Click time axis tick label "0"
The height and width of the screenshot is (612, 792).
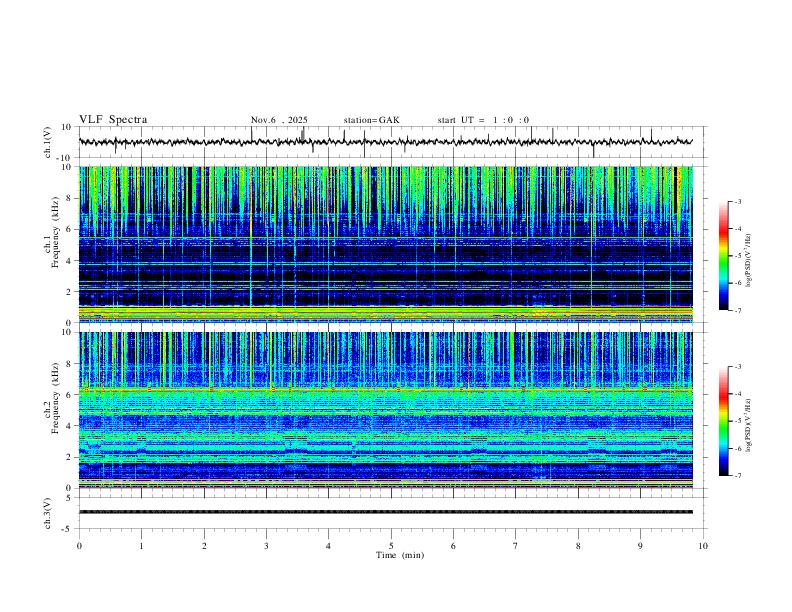79,546
